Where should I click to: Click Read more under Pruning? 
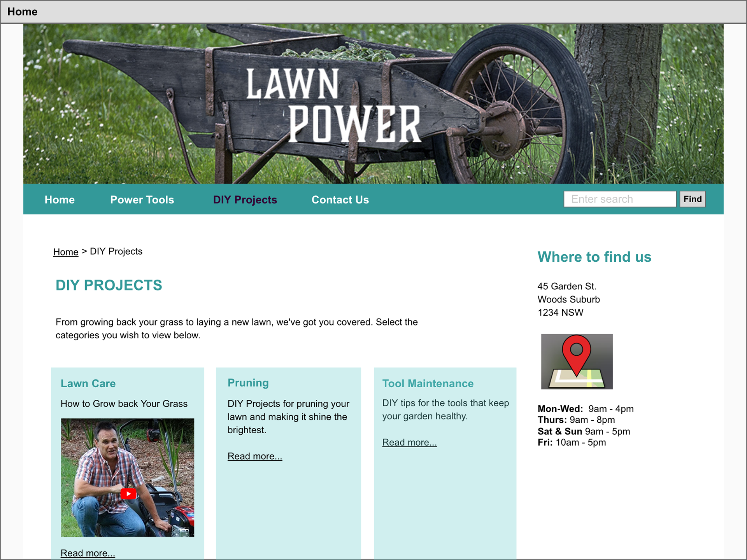(x=255, y=456)
